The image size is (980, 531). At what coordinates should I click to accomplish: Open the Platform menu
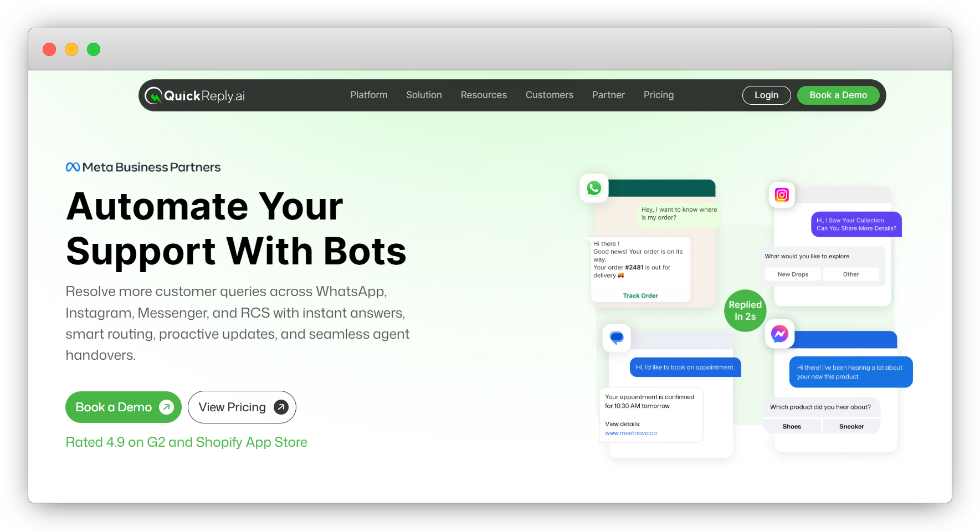tap(369, 95)
